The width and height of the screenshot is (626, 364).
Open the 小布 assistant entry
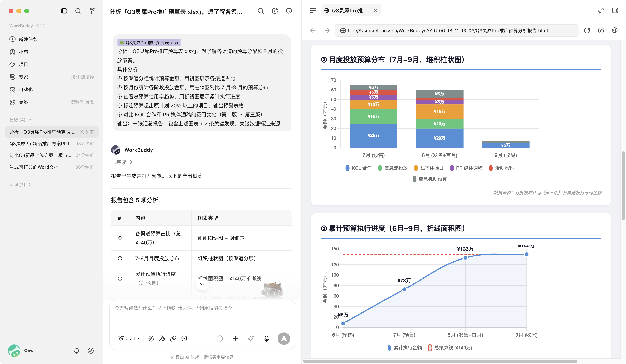point(51,52)
